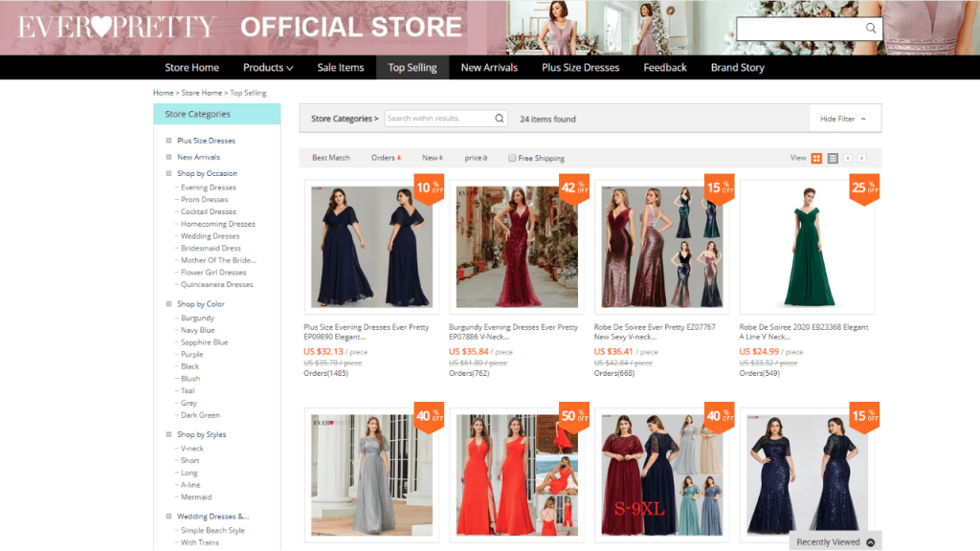Filter by Burgundy color
The height and width of the screenshot is (551, 980).
197,318
